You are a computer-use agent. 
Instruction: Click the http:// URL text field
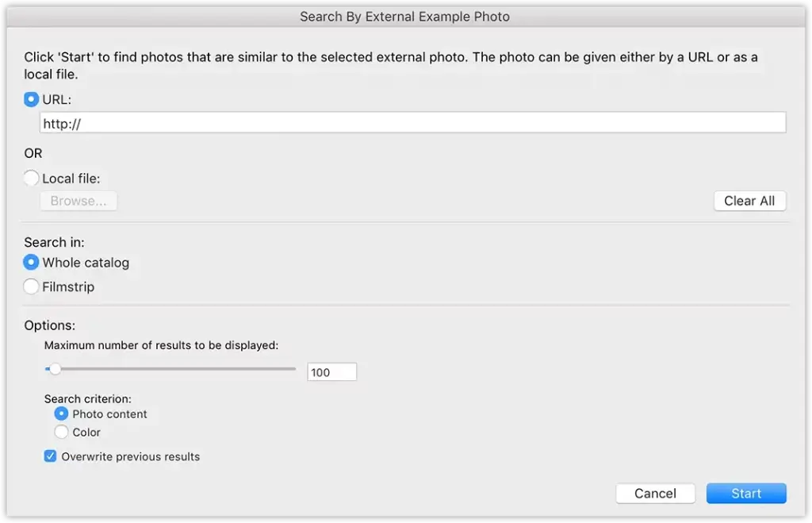coord(412,123)
